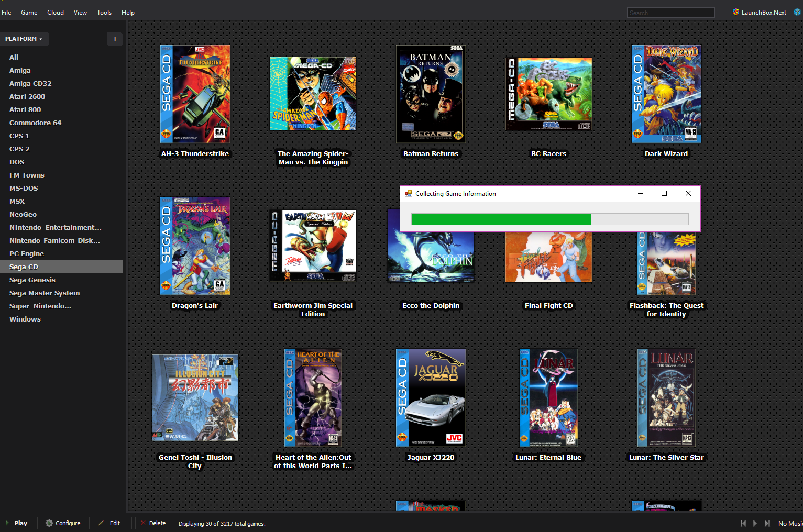803x532 pixels.
Task: Click the Delete button
Action: pos(154,523)
